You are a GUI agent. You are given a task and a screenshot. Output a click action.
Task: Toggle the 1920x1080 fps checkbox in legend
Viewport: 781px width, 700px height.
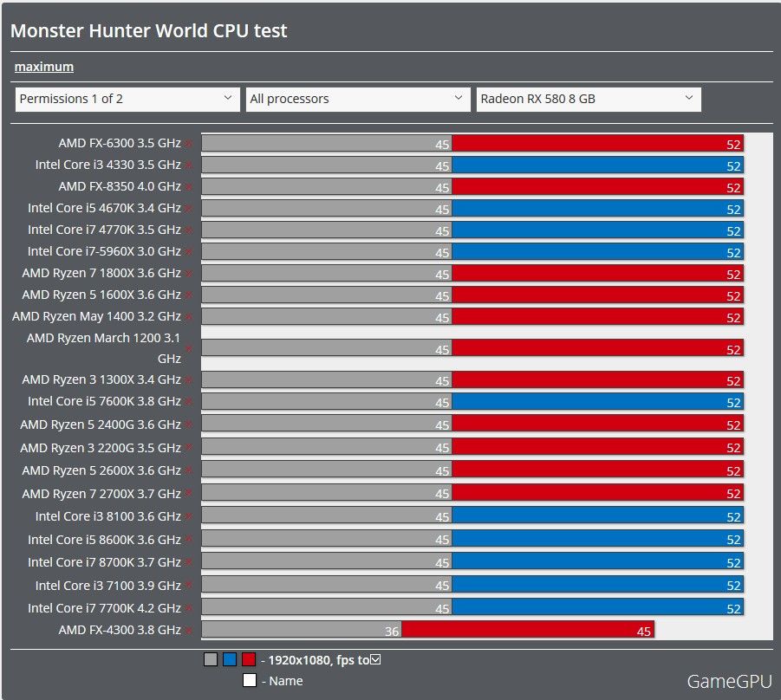(375, 659)
